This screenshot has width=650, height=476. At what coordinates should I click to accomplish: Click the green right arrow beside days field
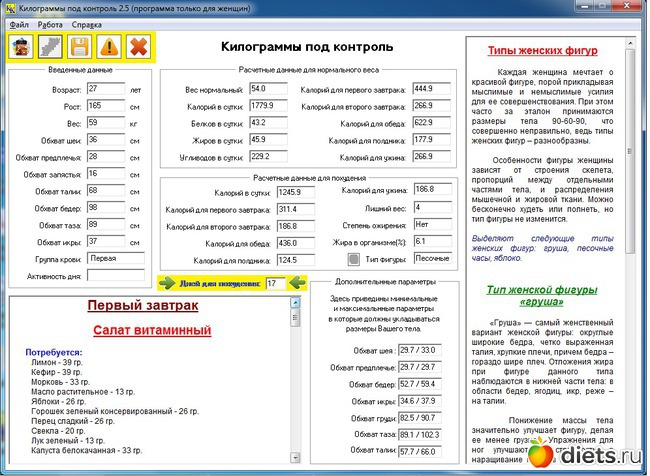point(167,284)
